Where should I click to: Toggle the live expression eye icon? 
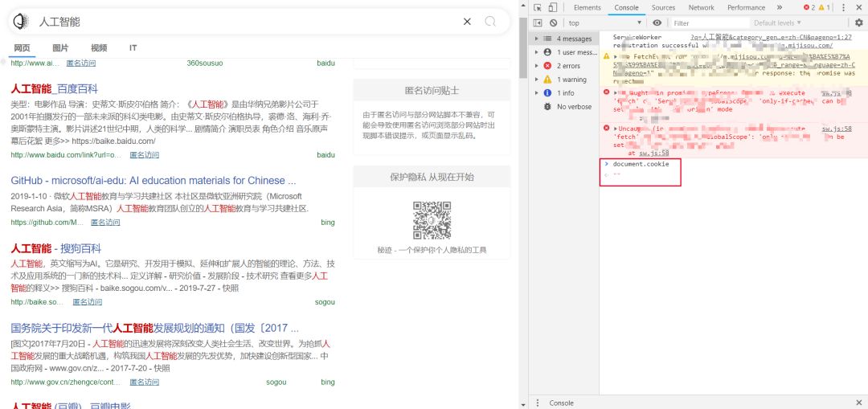point(657,22)
